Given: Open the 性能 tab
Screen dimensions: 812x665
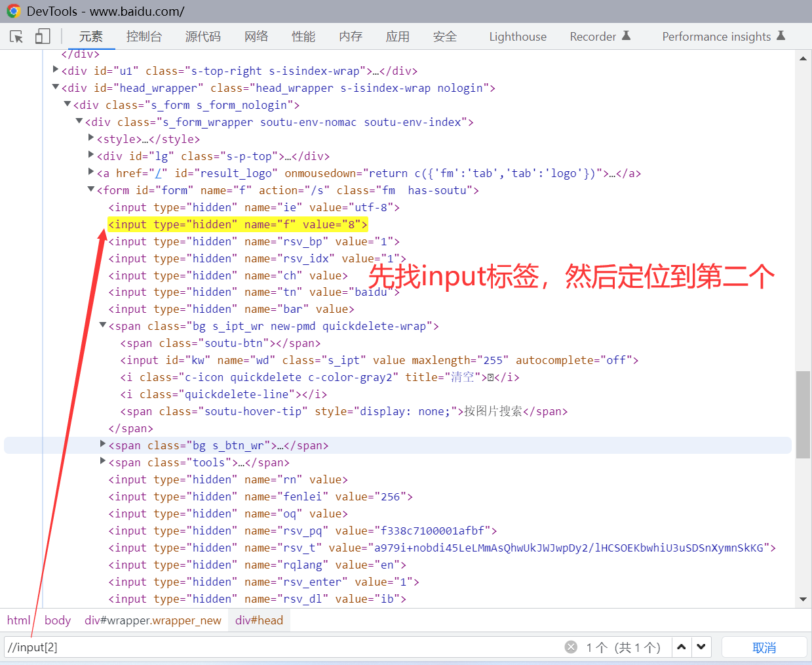Looking at the screenshot, I should coord(303,37).
